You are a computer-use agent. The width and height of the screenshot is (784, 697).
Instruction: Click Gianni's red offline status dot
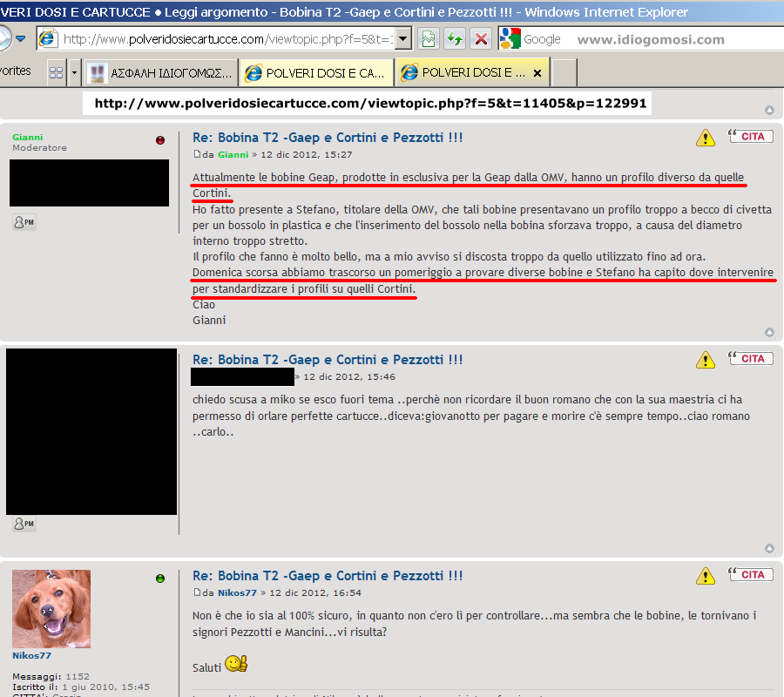pos(160,140)
